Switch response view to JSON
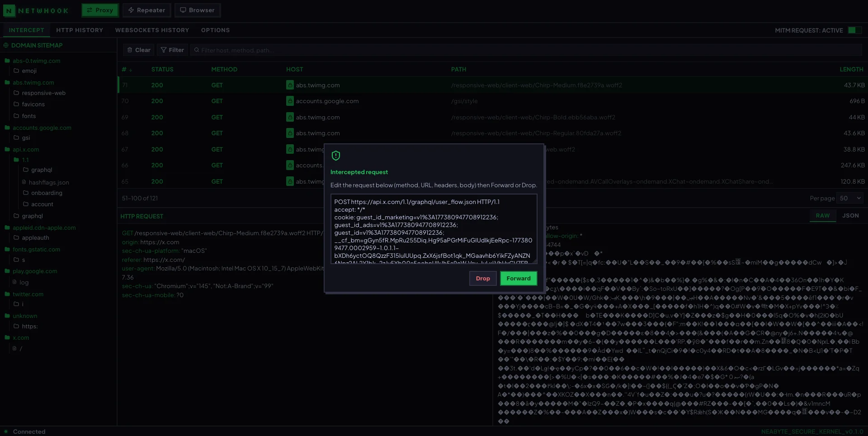The width and height of the screenshot is (868, 436). (x=850, y=216)
